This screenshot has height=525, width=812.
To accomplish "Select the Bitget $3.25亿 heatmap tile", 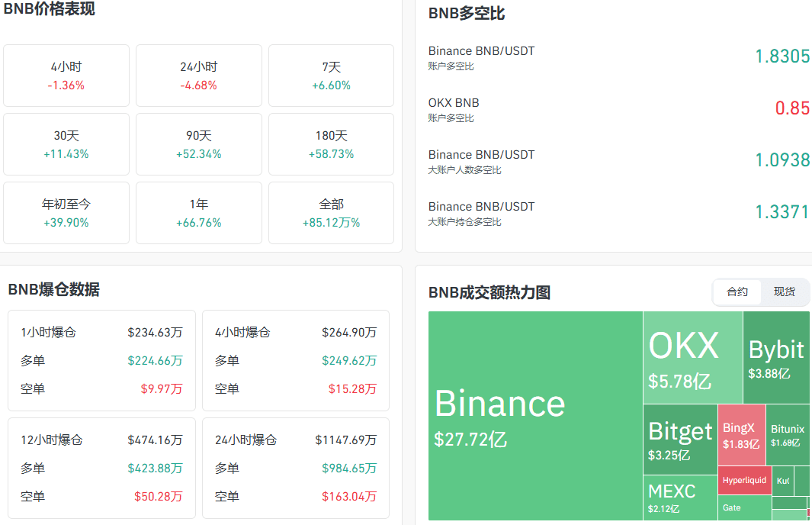I will click(680, 440).
